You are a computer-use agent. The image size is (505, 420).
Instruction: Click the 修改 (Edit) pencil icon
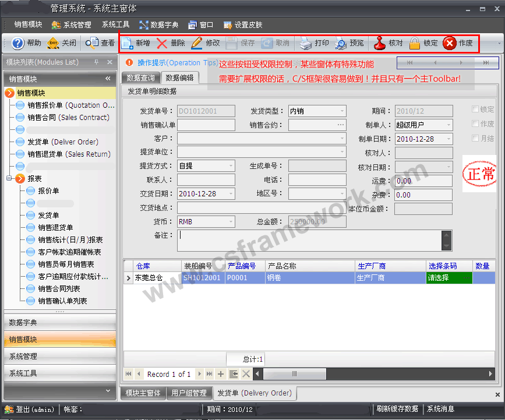[197, 43]
